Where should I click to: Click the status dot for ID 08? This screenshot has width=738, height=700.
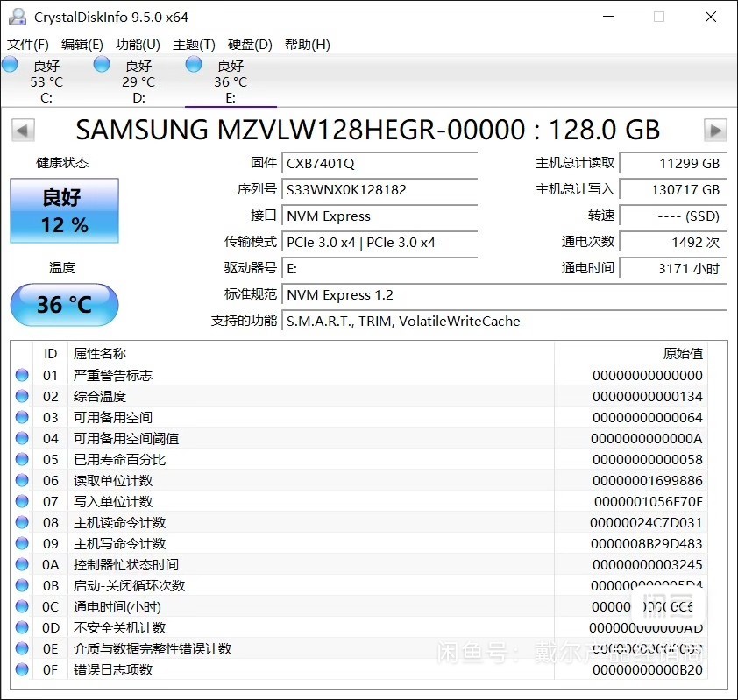click(x=22, y=522)
